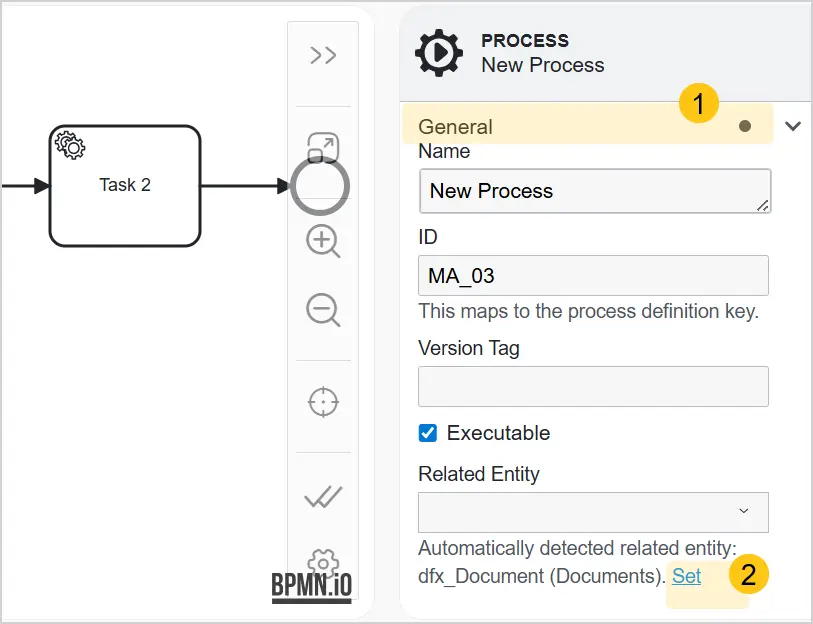Click the Name field containing New Process

coord(595,191)
